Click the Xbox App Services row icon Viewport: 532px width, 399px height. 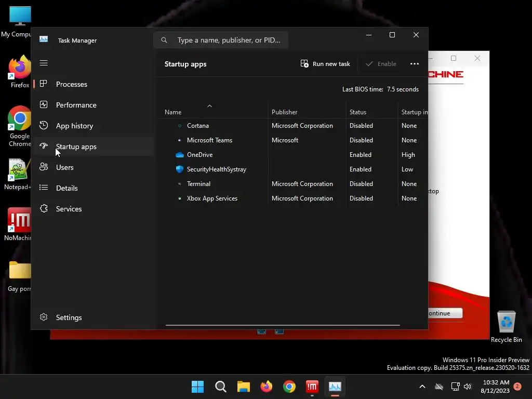(x=179, y=198)
